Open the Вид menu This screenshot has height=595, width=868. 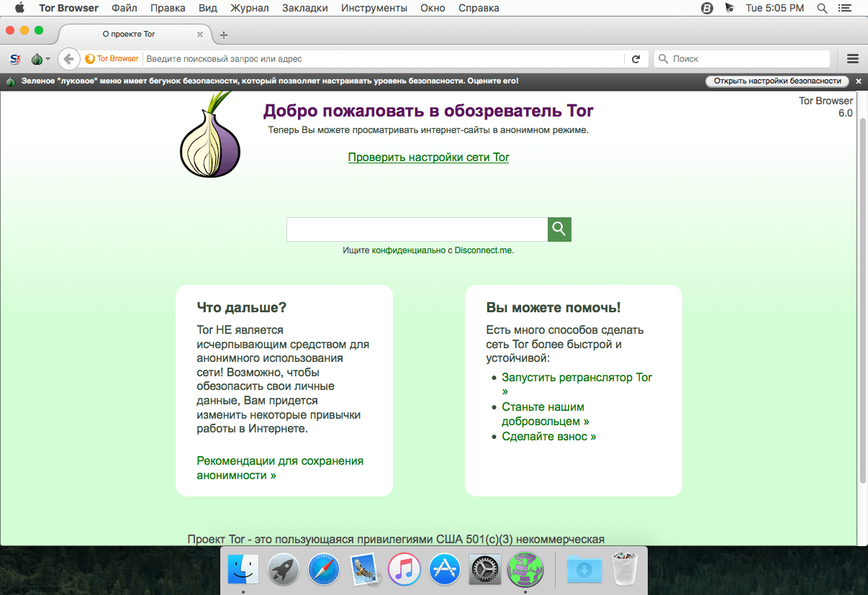pyautogui.click(x=208, y=8)
